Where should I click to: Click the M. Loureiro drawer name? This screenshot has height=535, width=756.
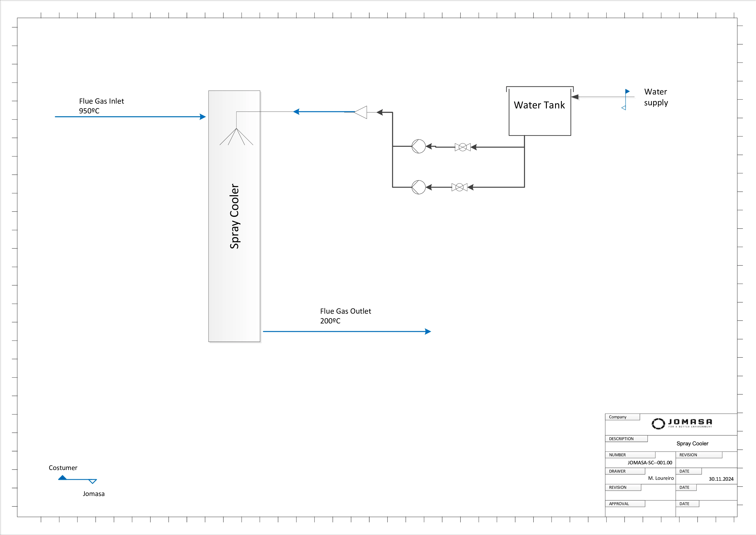pos(661,478)
